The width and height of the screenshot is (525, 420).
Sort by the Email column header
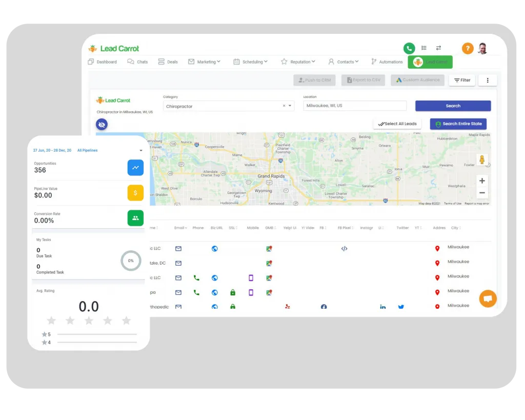180,228
